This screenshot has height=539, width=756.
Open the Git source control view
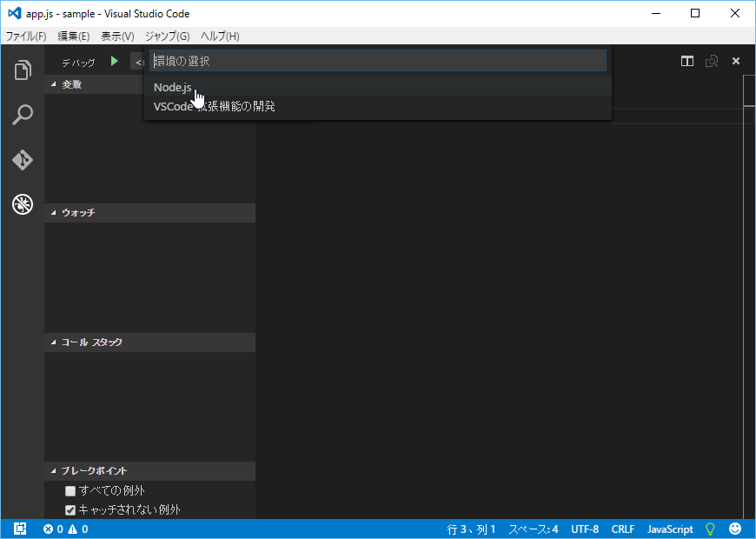pos(23,160)
